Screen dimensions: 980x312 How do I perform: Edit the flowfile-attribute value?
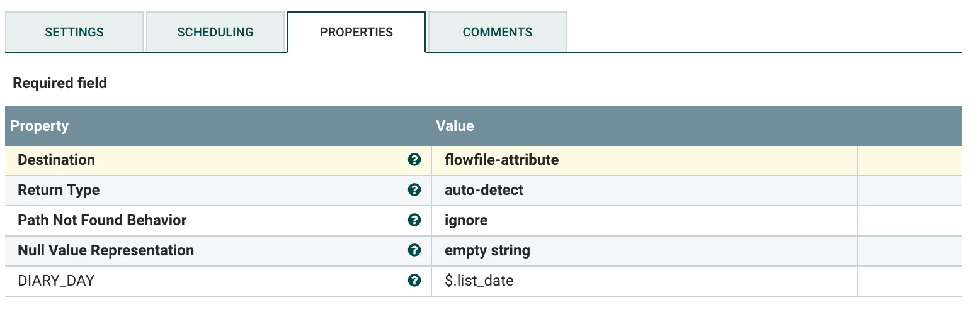[x=644, y=160]
